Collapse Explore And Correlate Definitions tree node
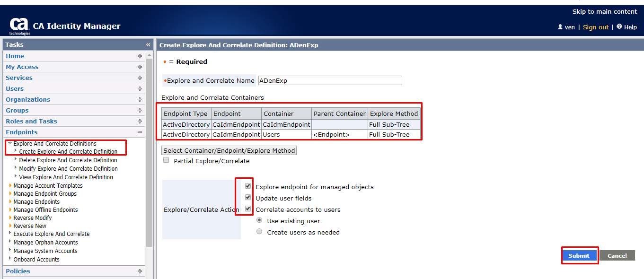 [10, 143]
